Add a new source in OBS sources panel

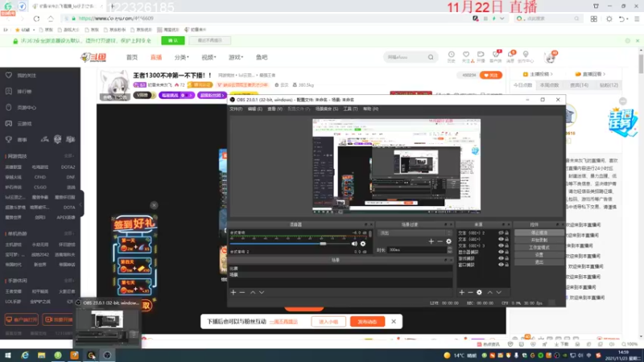click(x=461, y=292)
